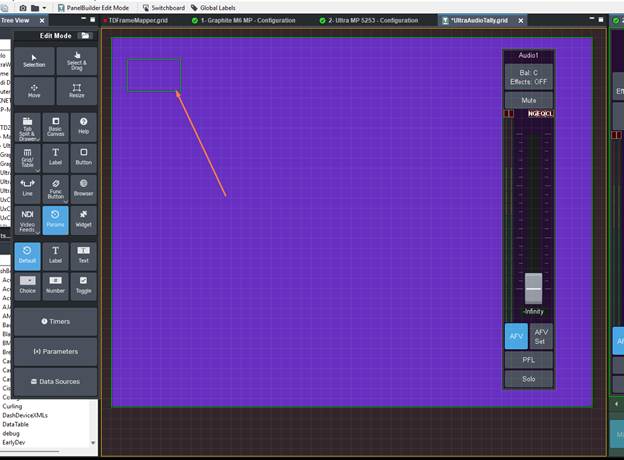
Task: Click the Bal: C Effects: OFF button
Action: (528, 77)
